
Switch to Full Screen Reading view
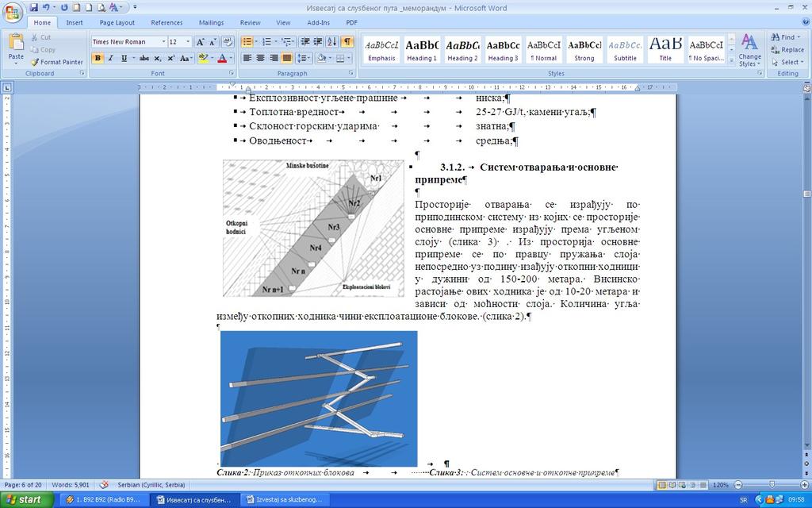672,485
